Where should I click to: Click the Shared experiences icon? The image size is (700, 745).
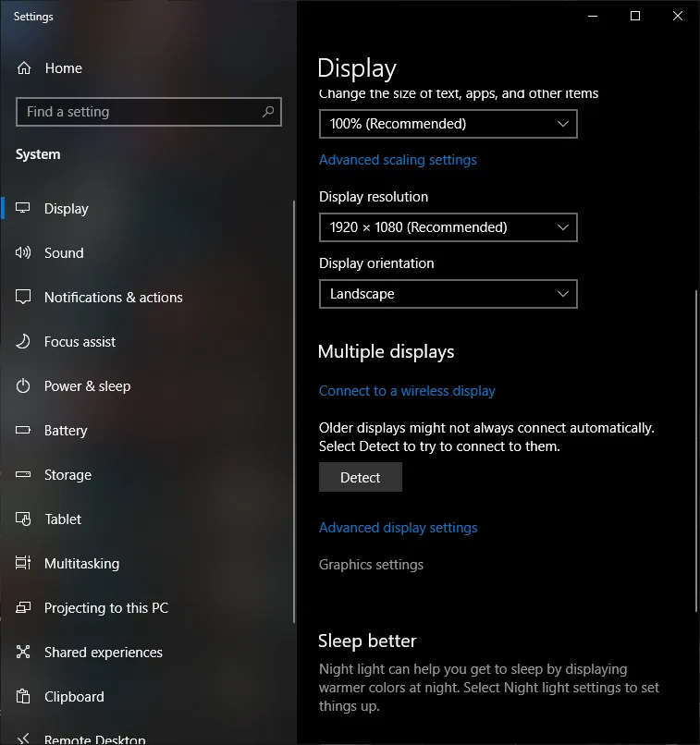pos(23,652)
